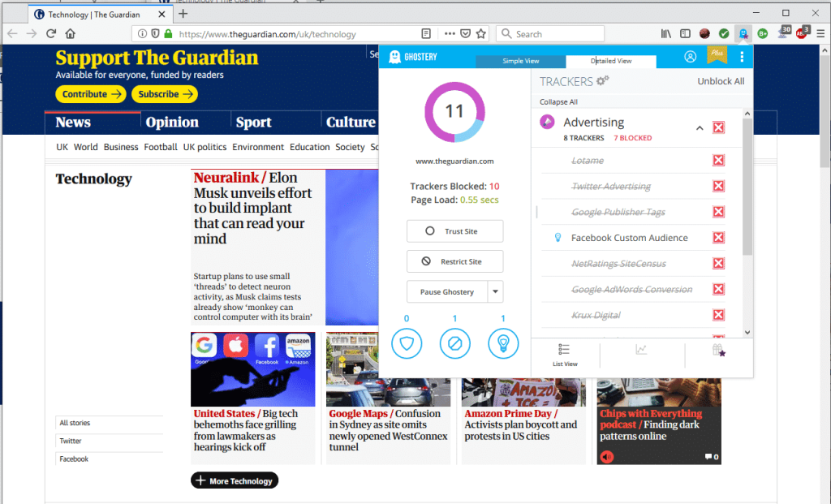The width and height of the screenshot is (831, 504).
Task: Toggle blocking for Facebook Custom Audience
Action: point(718,238)
